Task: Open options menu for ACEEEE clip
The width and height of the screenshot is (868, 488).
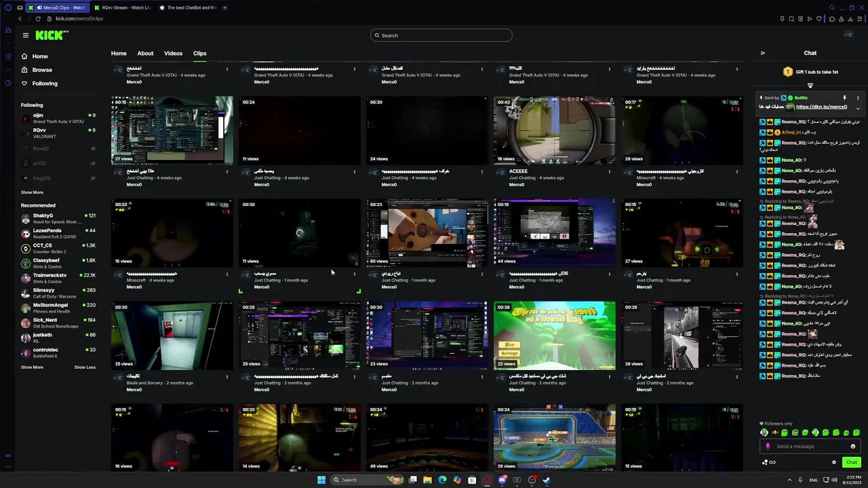Action: 610,171
